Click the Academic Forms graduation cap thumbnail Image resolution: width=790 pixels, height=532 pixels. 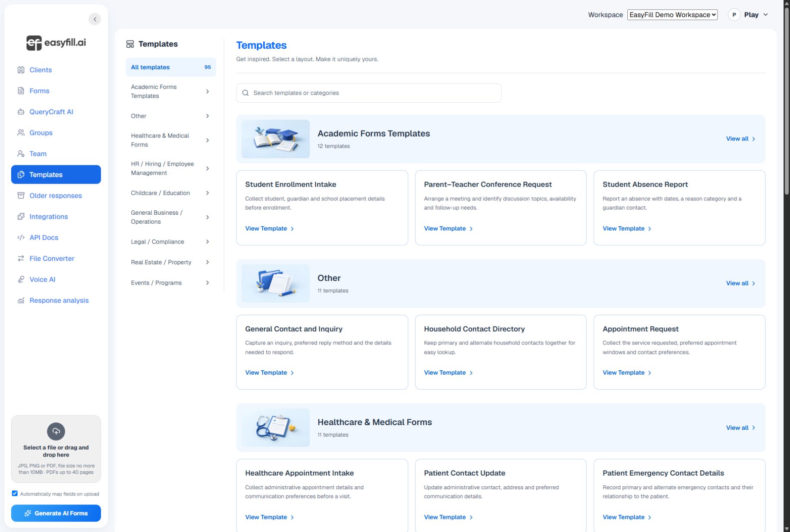275,139
